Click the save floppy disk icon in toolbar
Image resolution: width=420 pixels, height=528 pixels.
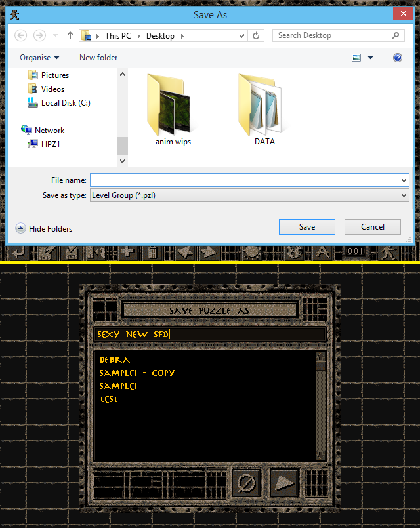pos(72,253)
